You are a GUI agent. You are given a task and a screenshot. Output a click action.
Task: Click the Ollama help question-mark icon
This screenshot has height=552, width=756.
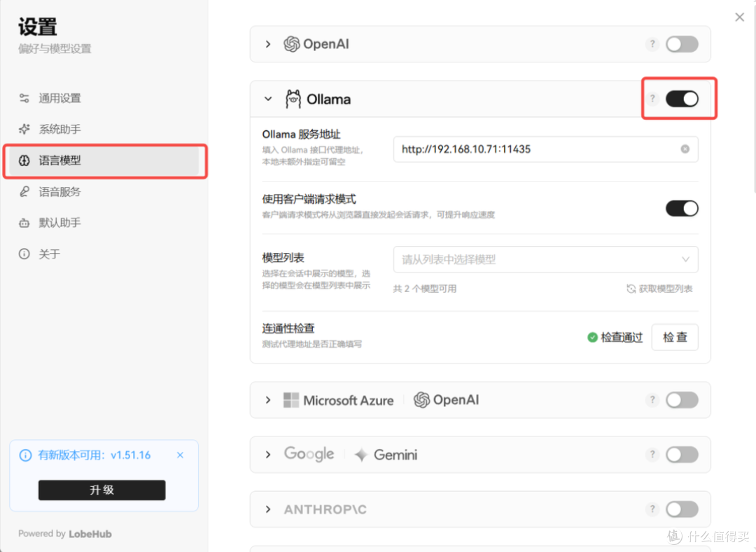coord(652,99)
